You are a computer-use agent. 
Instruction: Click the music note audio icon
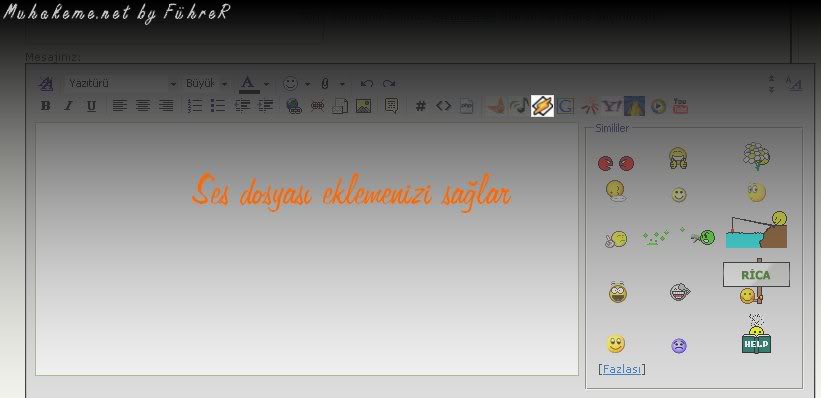pyautogui.click(x=519, y=106)
